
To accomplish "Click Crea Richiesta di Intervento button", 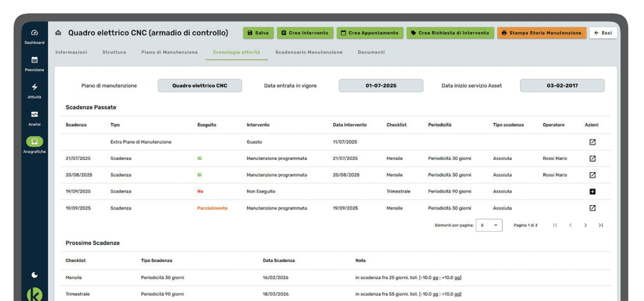I will (450, 33).
